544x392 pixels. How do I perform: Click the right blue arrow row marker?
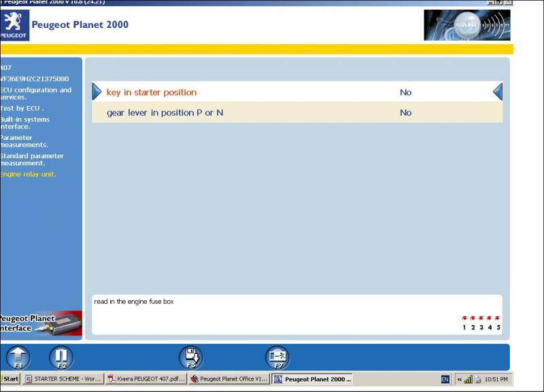(497, 92)
